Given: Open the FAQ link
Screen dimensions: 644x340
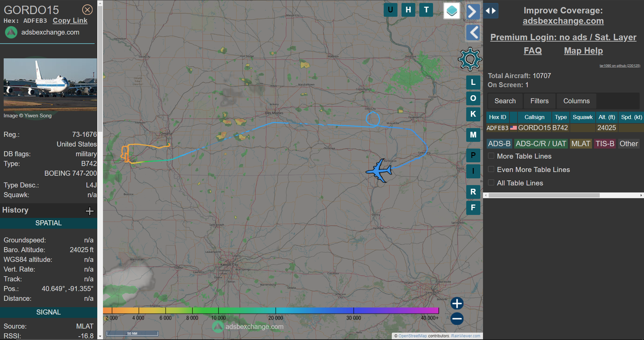Looking at the screenshot, I should 533,51.
